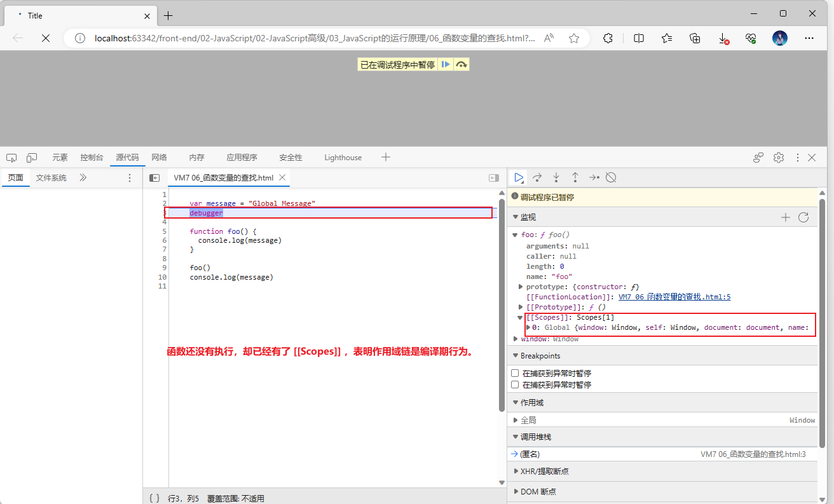Open the 网络 tab
This screenshot has width=834, height=504.
point(159,158)
